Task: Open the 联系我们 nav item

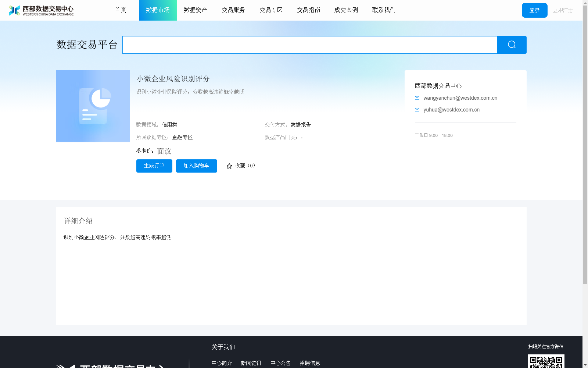Action: [x=384, y=10]
